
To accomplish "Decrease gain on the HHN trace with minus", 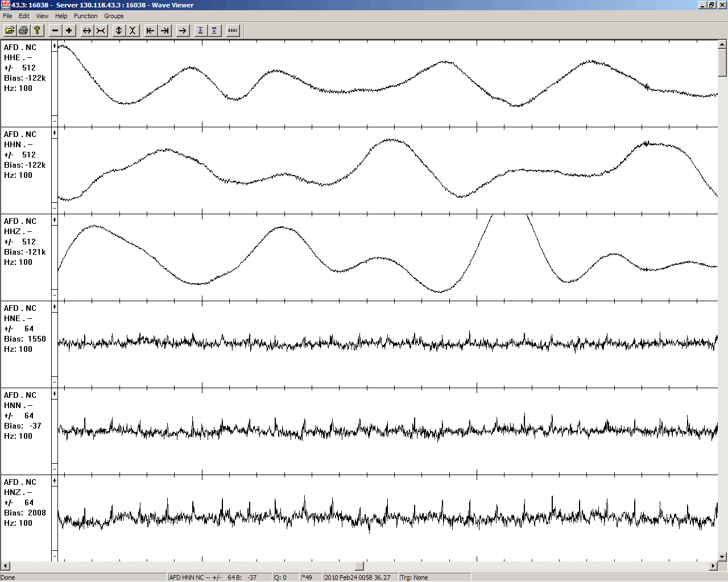I will click(55, 208).
